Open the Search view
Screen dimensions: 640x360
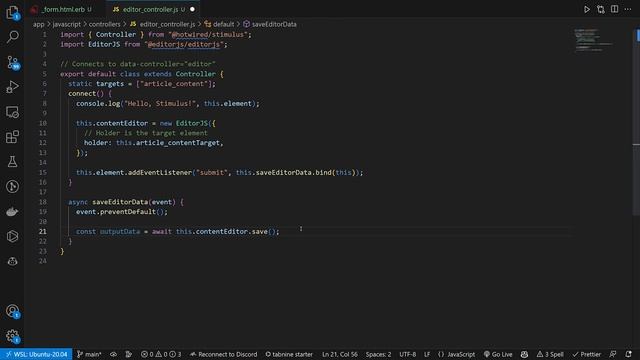12,37
